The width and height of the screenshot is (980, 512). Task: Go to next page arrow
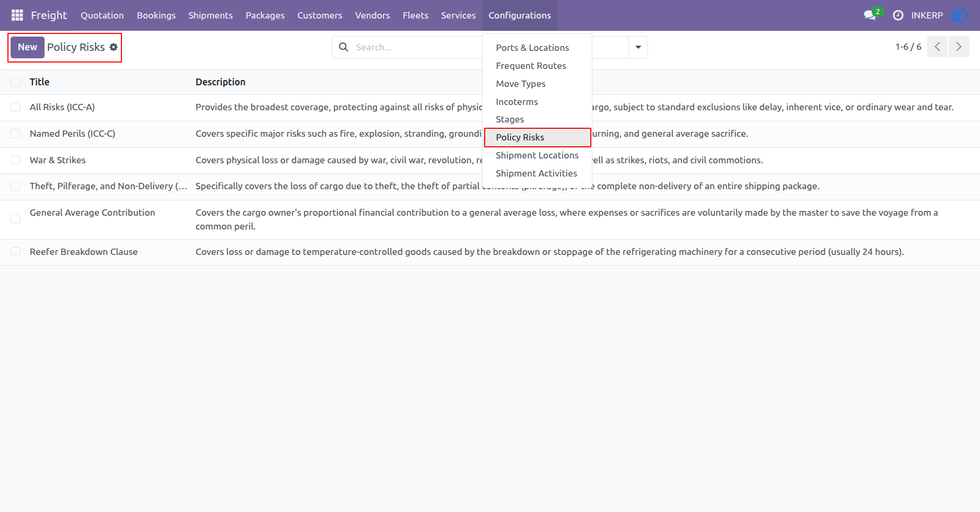(959, 47)
